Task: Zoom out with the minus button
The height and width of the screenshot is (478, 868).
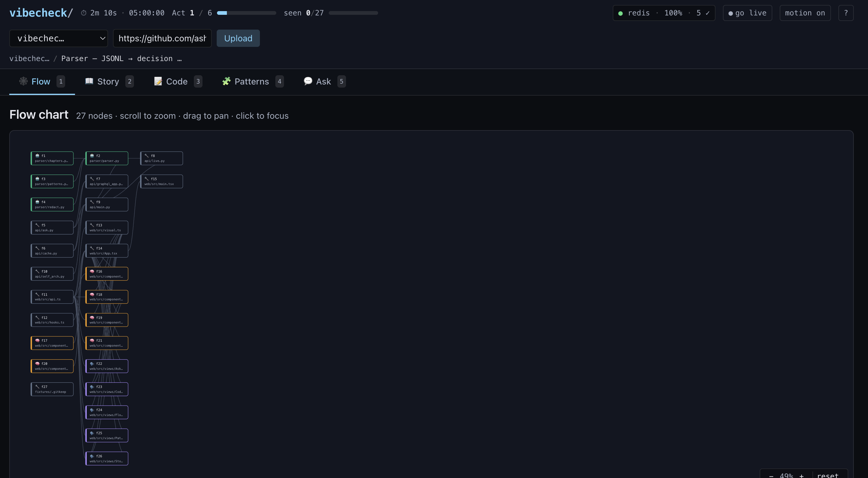Action: coord(771,475)
